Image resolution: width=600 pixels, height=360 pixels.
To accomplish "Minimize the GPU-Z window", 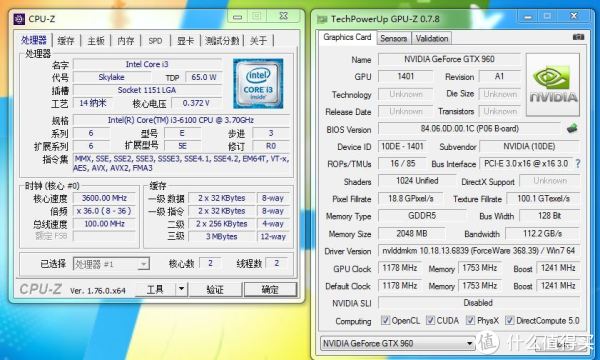I will [528, 17].
